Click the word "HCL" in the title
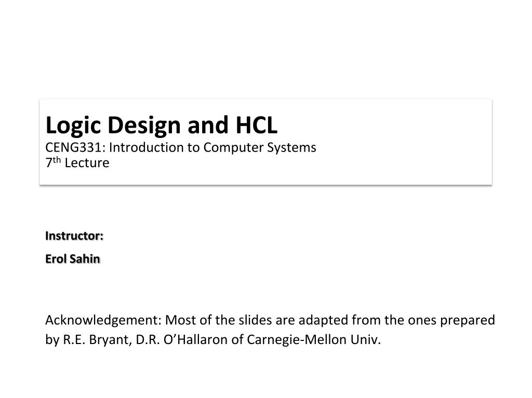This screenshot has width=532, height=398. [x=258, y=125]
